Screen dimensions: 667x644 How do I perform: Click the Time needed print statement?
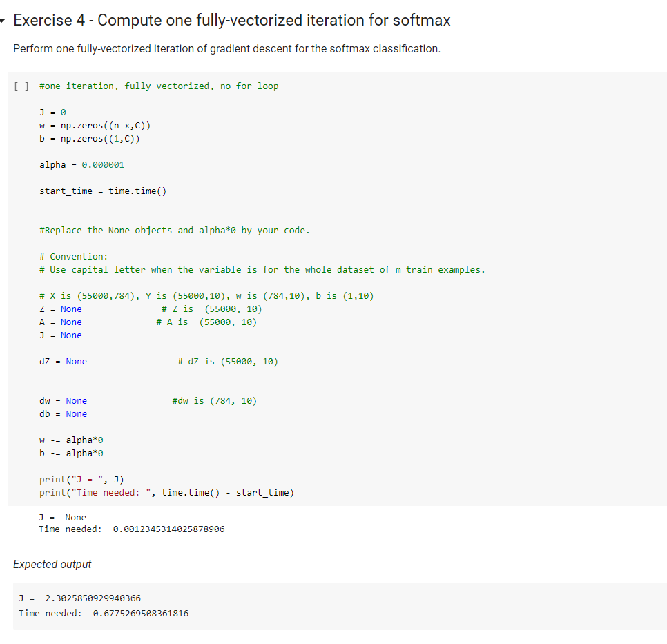click(166, 492)
